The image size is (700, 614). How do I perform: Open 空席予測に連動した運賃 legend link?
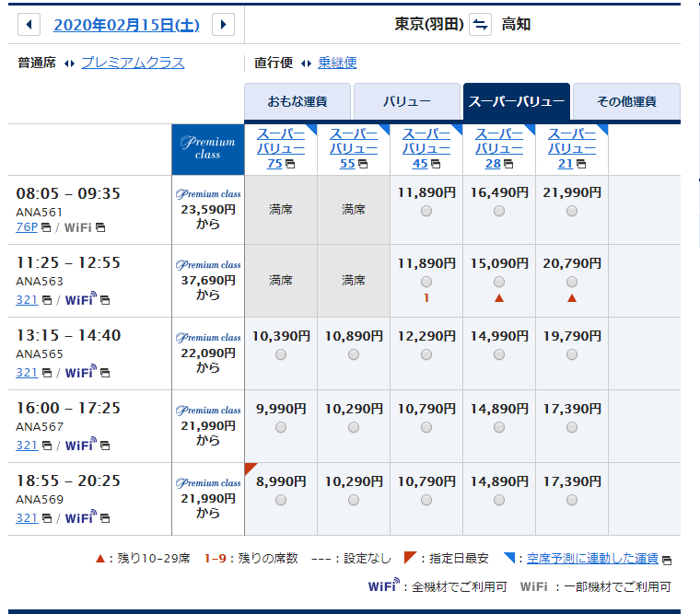pos(592,559)
